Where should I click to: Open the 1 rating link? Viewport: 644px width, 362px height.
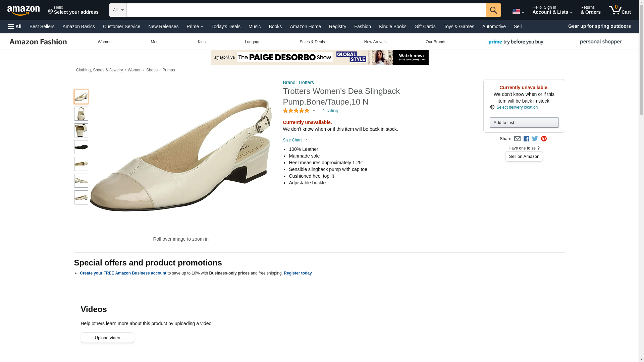click(x=330, y=111)
